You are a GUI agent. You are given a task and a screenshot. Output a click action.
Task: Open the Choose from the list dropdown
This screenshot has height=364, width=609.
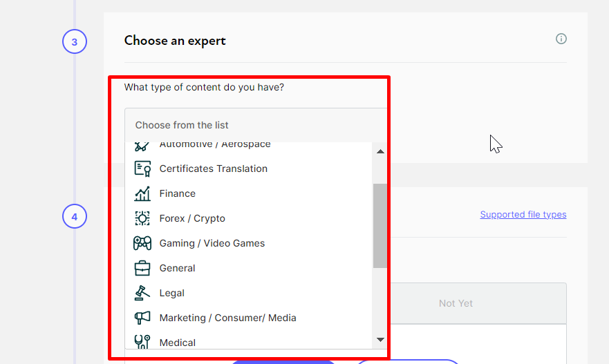point(256,125)
